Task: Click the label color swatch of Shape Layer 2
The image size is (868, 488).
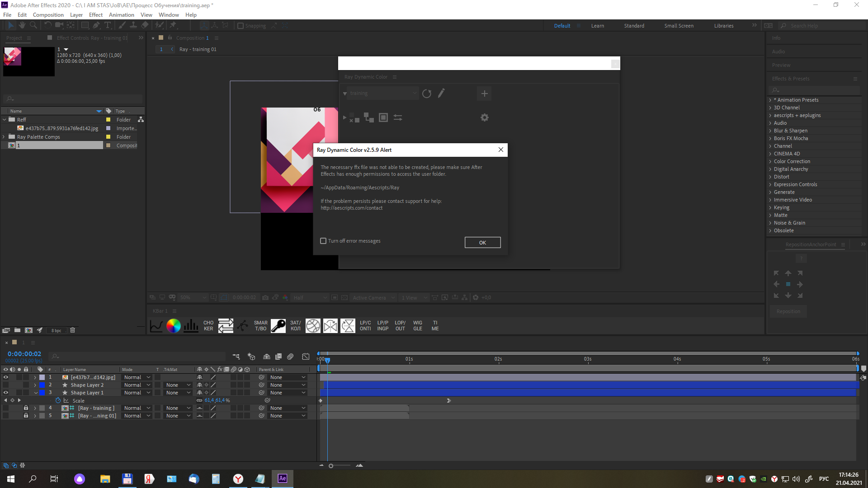Action: pos(42,385)
